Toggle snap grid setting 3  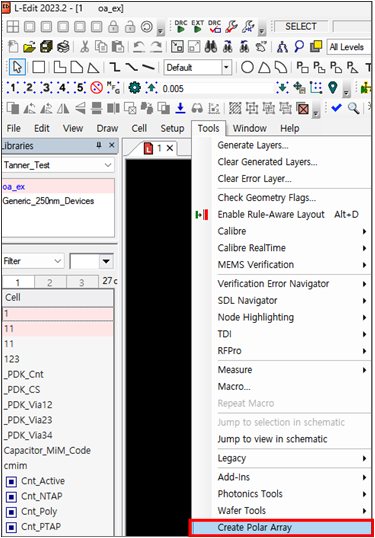tap(46, 88)
